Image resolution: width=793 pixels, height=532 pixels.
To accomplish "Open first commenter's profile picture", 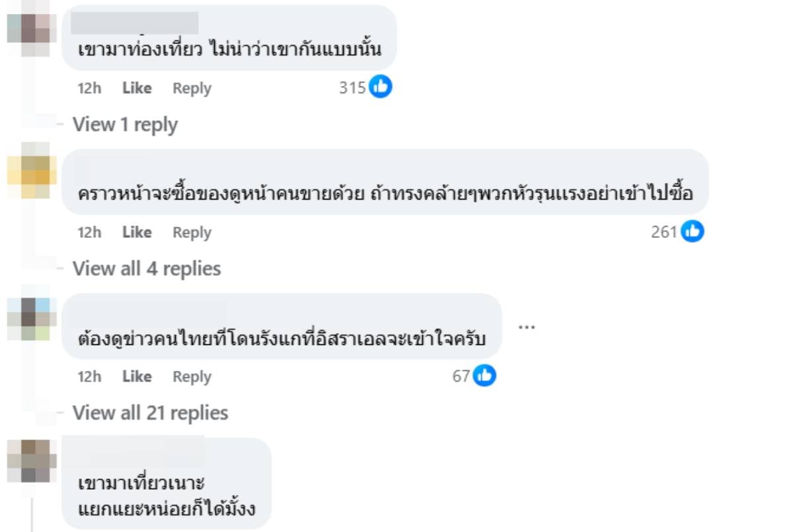I will click(32, 28).
